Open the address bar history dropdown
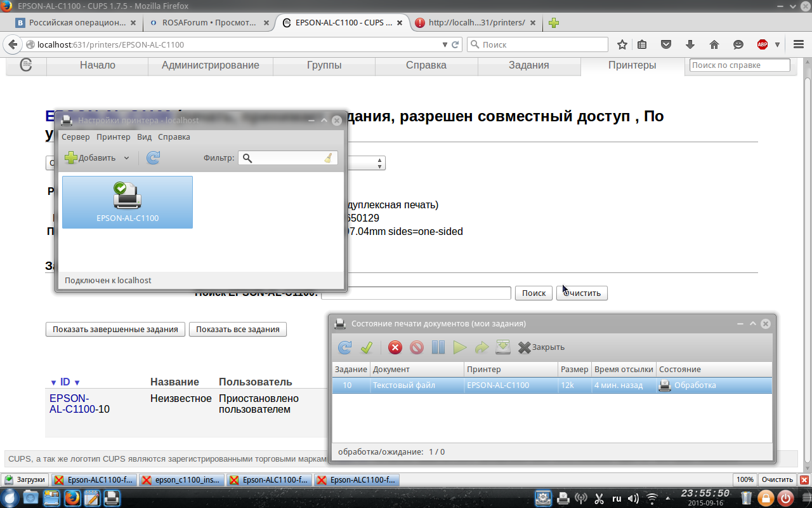The width and height of the screenshot is (812, 508). click(x=445, y=45)
